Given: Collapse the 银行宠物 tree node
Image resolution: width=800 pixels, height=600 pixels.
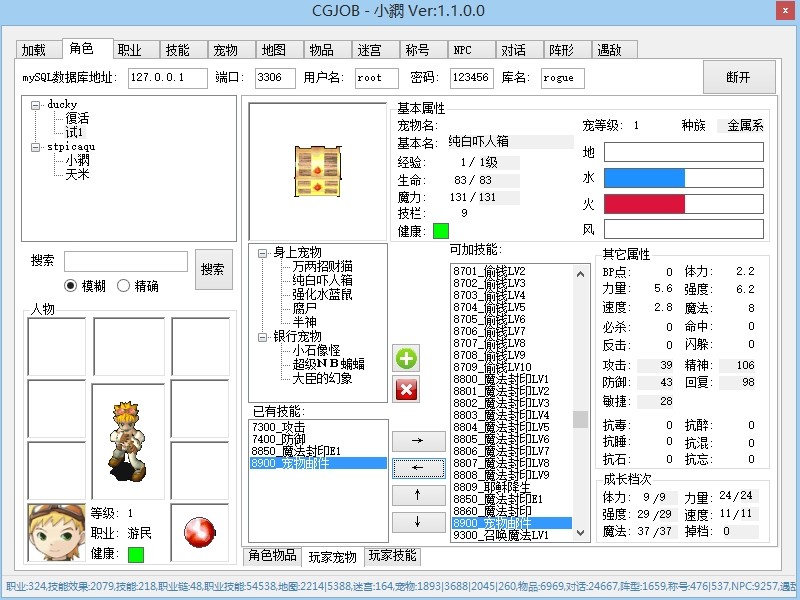Looking at the screenshot, I should [262, 337].
